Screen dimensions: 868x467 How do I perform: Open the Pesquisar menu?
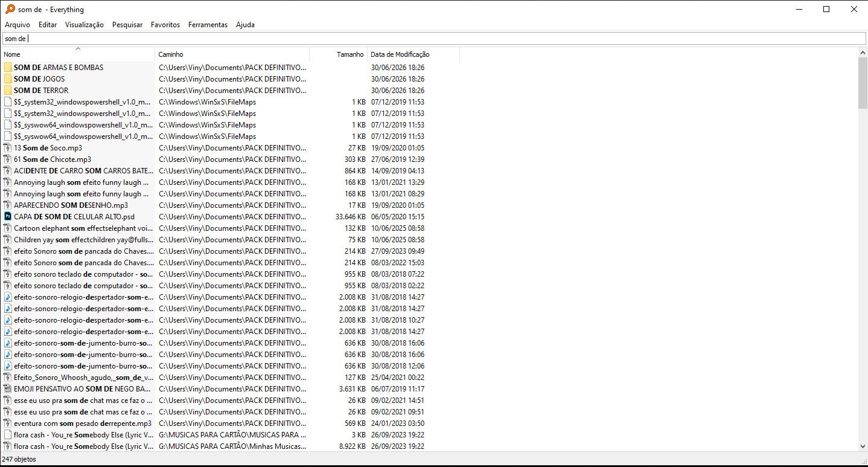tap(127, 25)
